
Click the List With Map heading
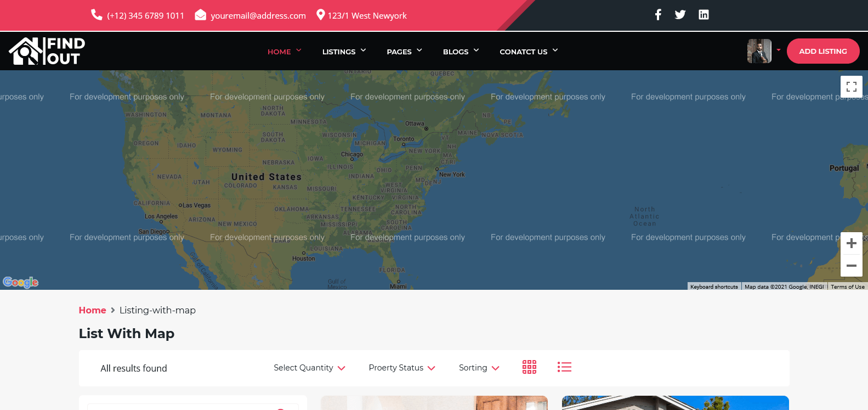click(127, 333)
